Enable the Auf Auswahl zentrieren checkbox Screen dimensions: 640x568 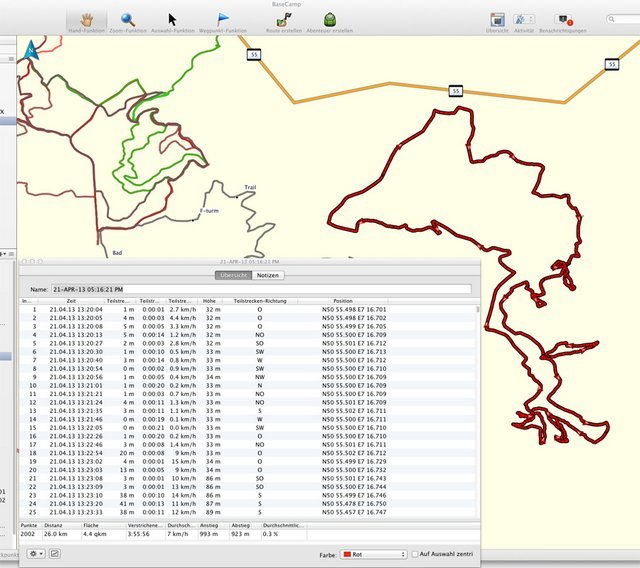coord(416,553)
